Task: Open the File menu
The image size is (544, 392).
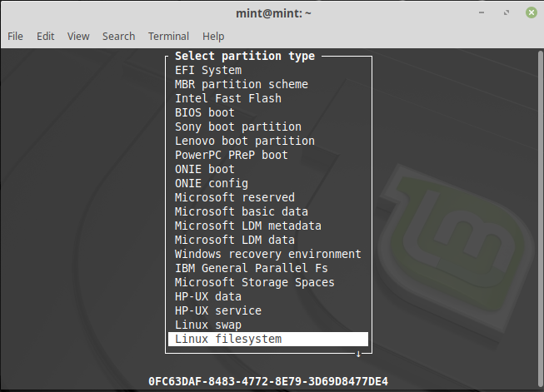Action: (x=15, y=36)
